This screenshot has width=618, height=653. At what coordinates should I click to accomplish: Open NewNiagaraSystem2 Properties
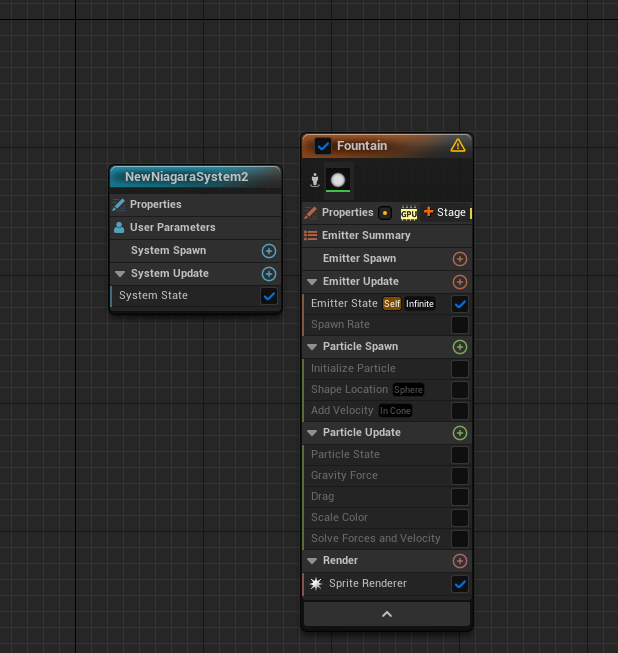point(195,205)
